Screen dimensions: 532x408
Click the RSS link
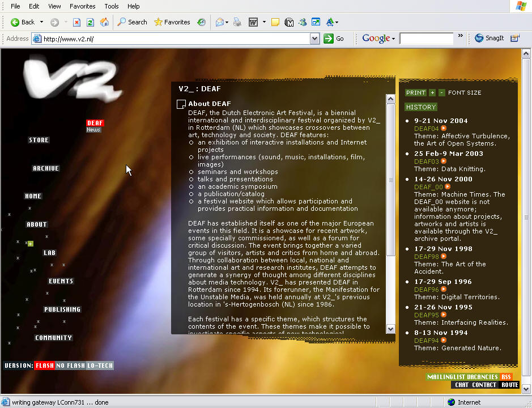[506, 377]
